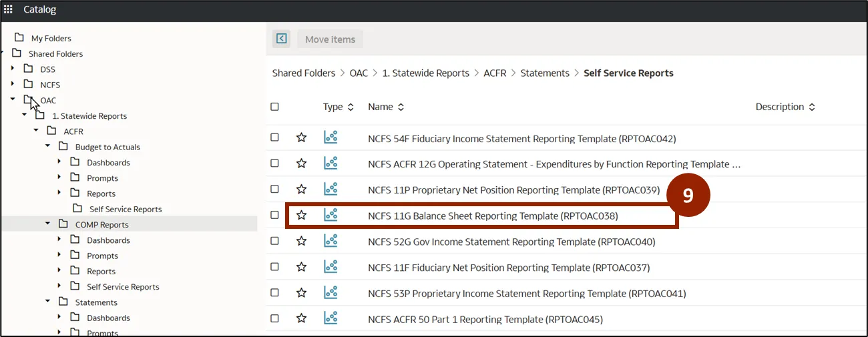This screenshot has width=868, height=337.
Task: Star the NCFS 54F Fiduciary Income Statement report
Action: pos(301,137)
